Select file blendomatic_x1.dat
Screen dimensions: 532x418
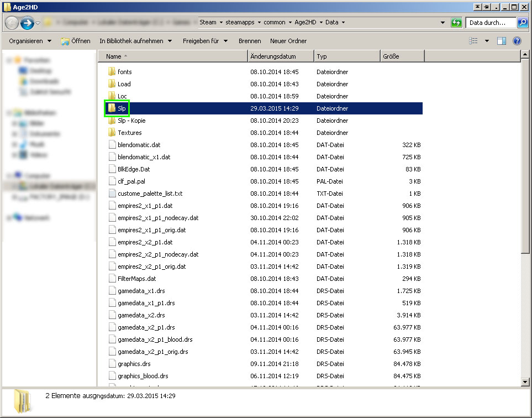tap(144, 157)
